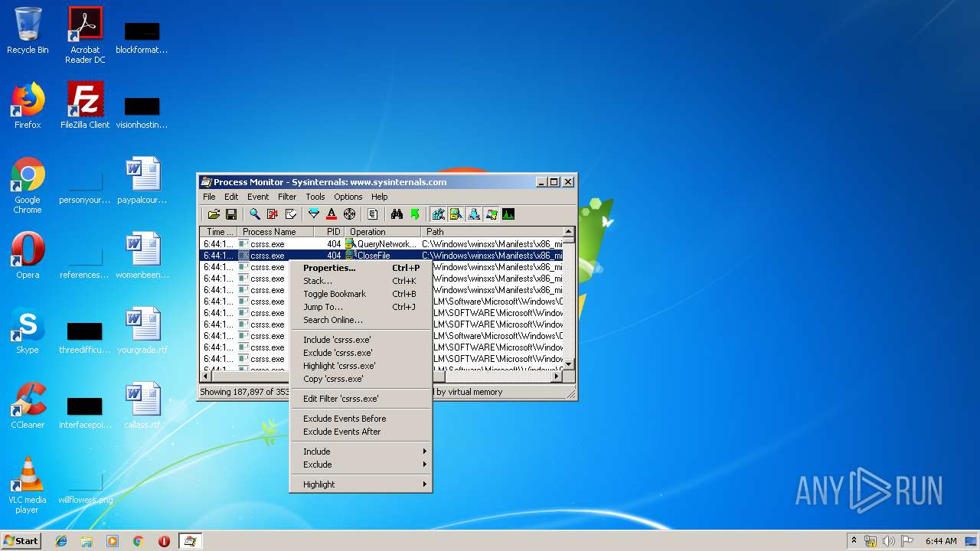This screenshot has width=980, height=551.
Task: Open Windows Media Player taskbar icon
Action: (x=113, y=541)
